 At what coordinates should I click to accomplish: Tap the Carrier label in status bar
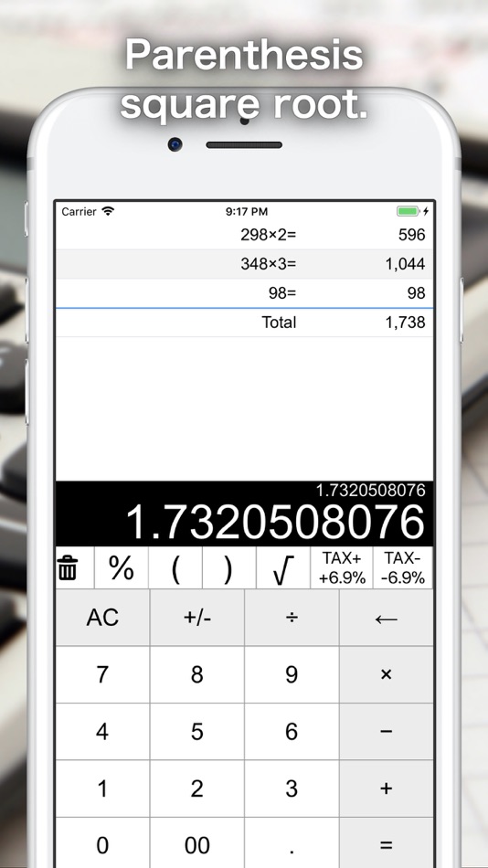point(79,211)
